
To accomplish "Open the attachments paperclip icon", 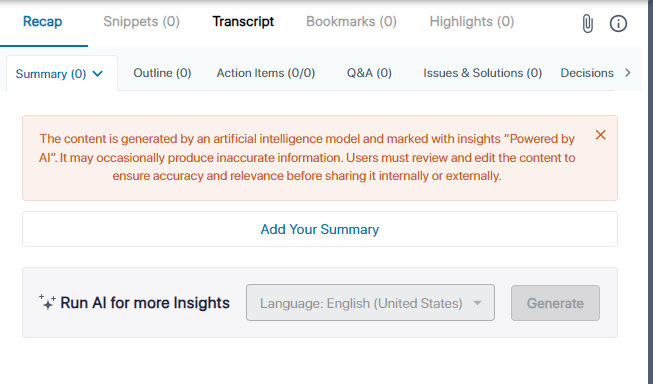I will tap(587, 23).
